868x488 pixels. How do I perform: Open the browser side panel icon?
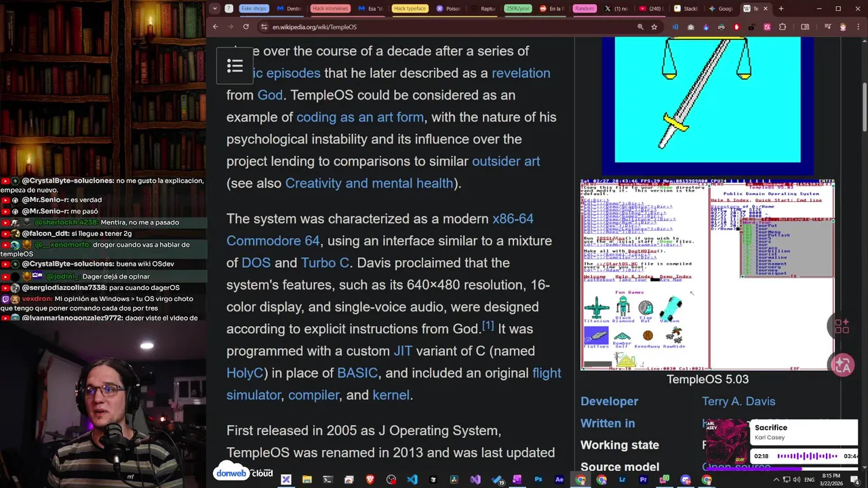[805, 26]
